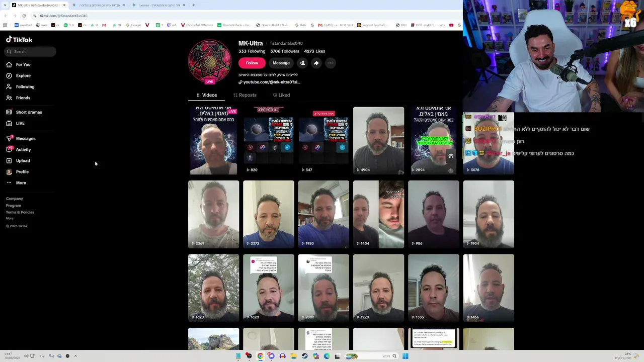
Task: Open the Google bookmark
Action: coord(133,25)
